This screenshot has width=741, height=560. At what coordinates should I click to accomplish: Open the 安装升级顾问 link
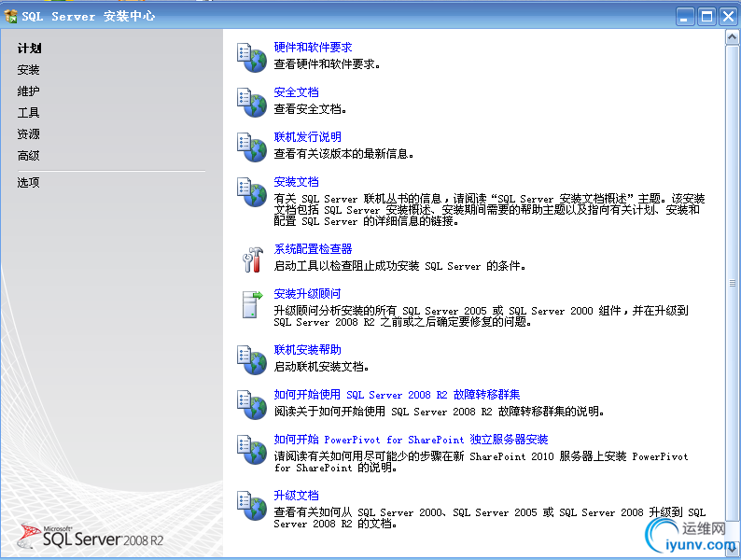307,294
